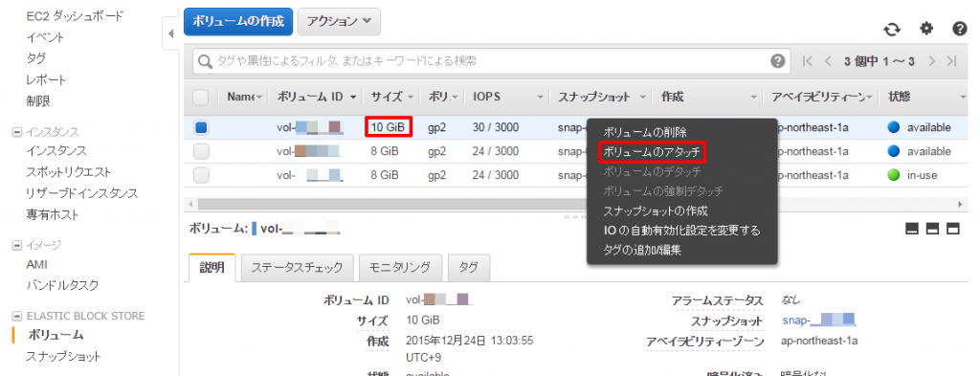Open the help question mark icon
Image resolution: width=980 pixels, height=376 pixels.
[x=960, y=29]
